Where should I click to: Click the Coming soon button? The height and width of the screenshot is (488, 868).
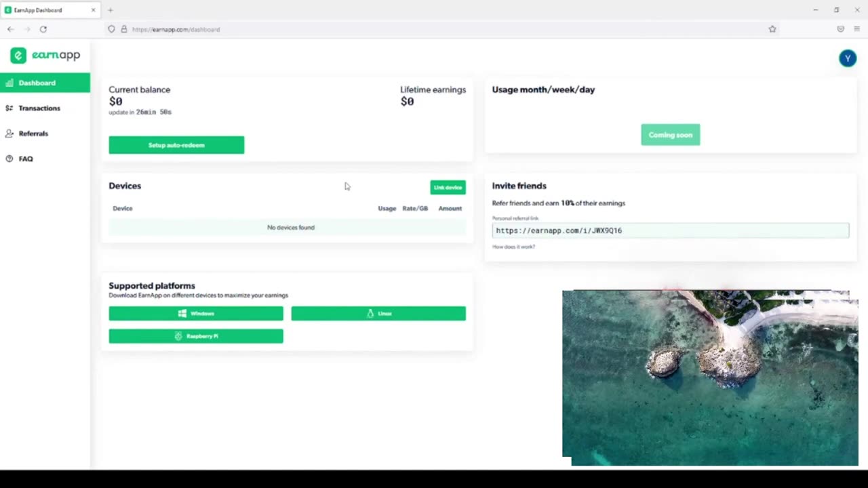pos(670,135)
